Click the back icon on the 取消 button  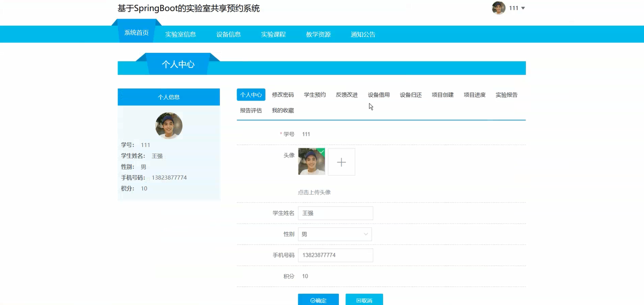tap(357, 300)
